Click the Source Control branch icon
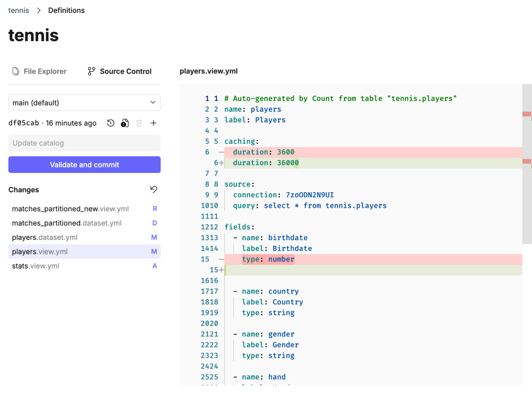This screenshot has width=532, height=395. click(x=92, y=71)
